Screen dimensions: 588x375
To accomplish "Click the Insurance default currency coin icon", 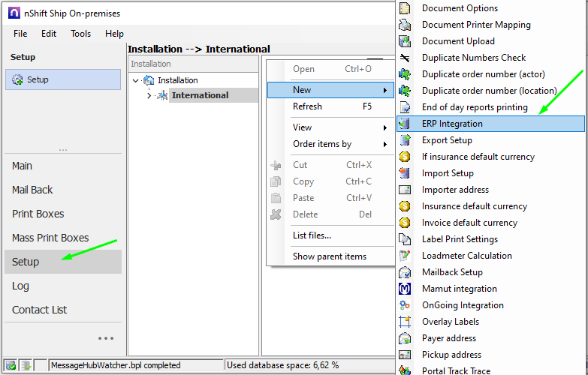I will pyautogui.click(x=405, y=206).
